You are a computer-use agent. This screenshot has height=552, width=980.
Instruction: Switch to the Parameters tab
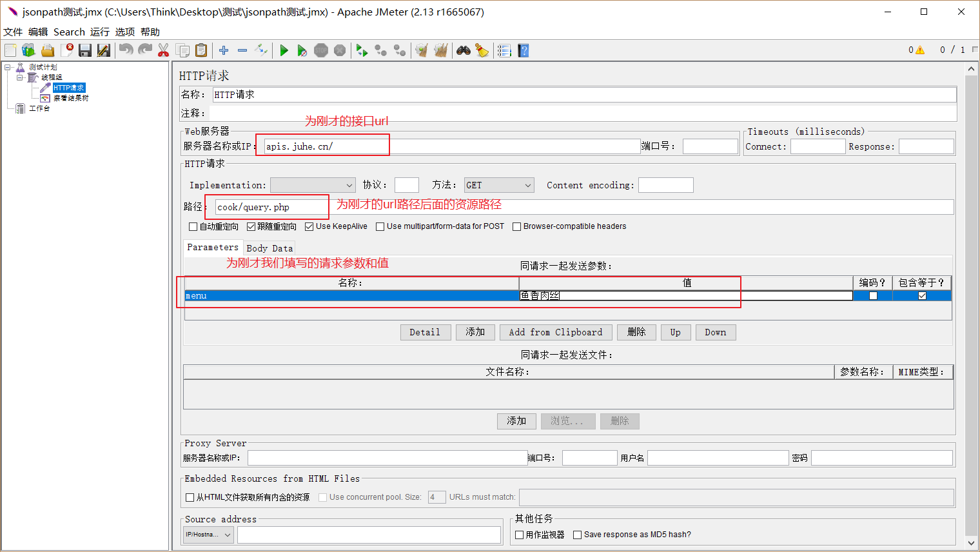pyautogui.click(x=213, y=247)
